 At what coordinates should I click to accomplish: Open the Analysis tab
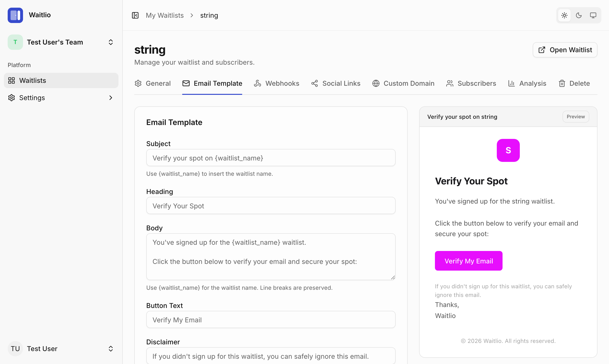[x=527, y=83]
